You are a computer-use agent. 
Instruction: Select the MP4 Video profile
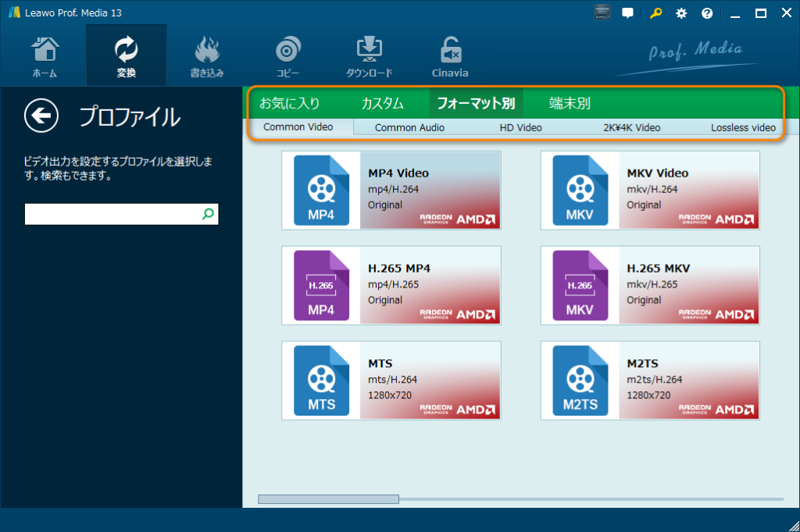pos(391,190)
